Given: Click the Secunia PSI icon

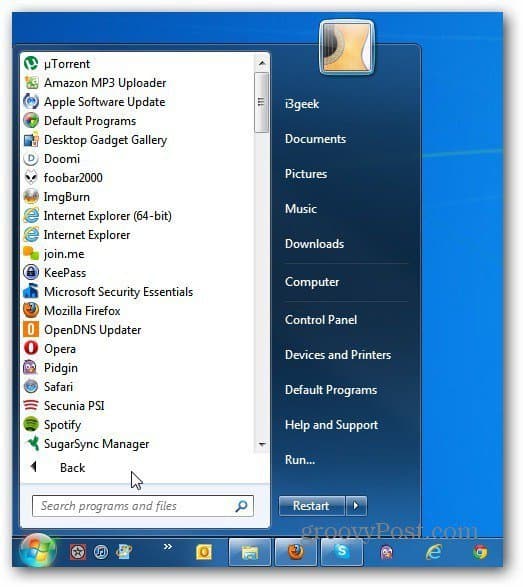Looking at the screenshot, I should click(31, 405).
